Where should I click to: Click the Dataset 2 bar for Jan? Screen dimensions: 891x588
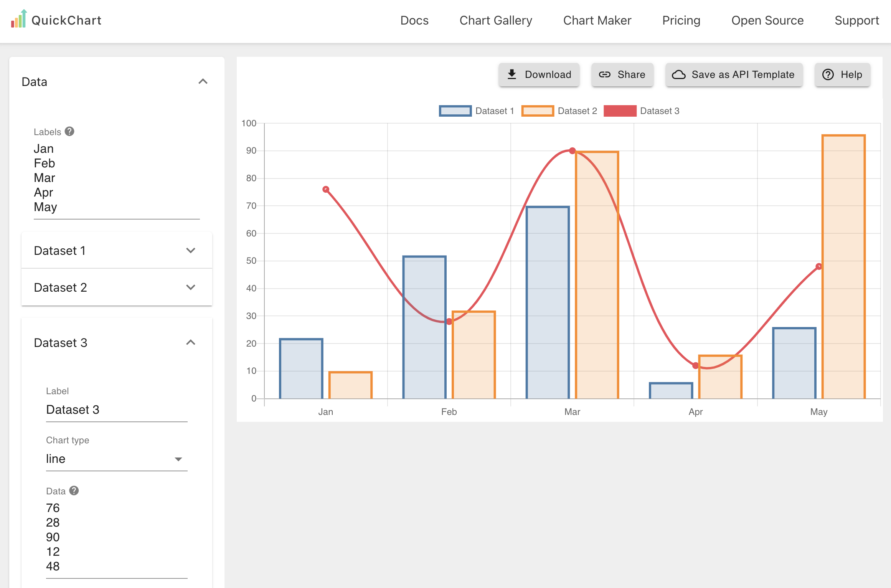click(x=350, y=385)
